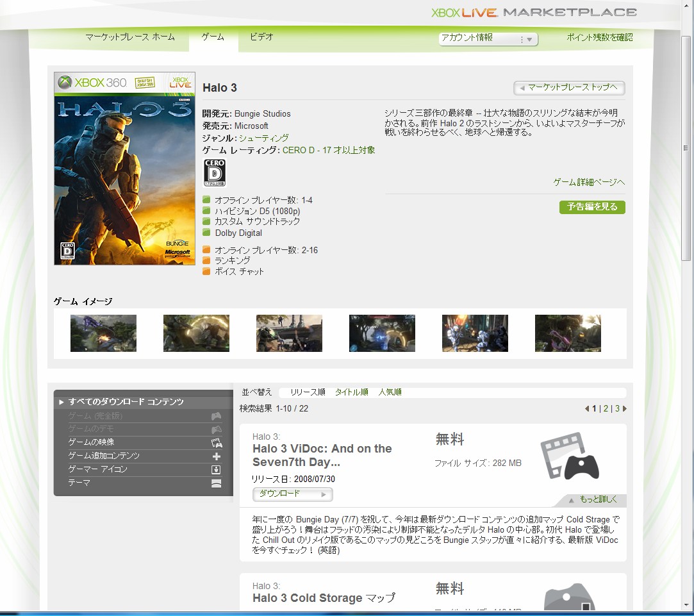Viewport: 694px width, 616px height.
Task: Open Halo 3 Cold Storage マップ title
Action: tap(324, 598)
